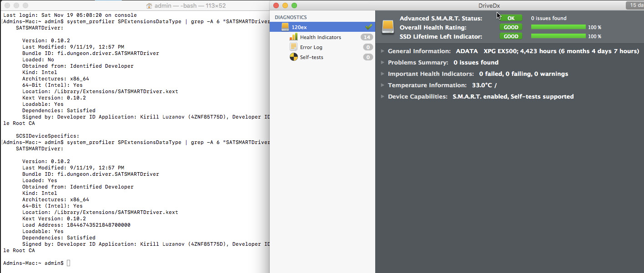
Task: Select the 120ex drive icon in sidebar
Action: 285,27
